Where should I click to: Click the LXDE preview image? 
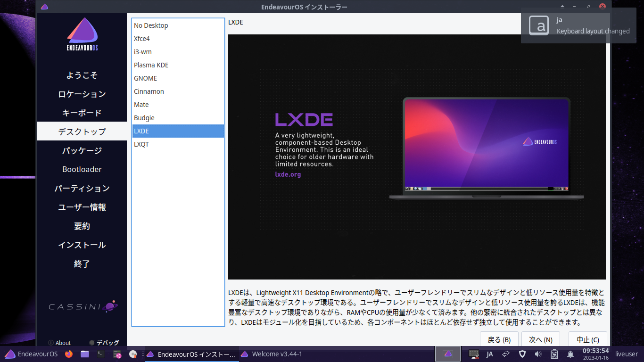pos(417,157)
